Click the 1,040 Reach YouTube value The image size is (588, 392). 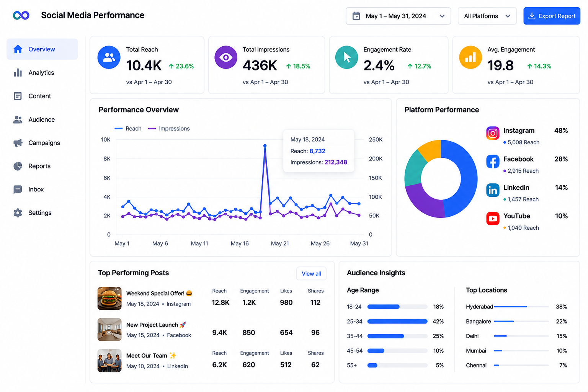click(x=523, y=228)
